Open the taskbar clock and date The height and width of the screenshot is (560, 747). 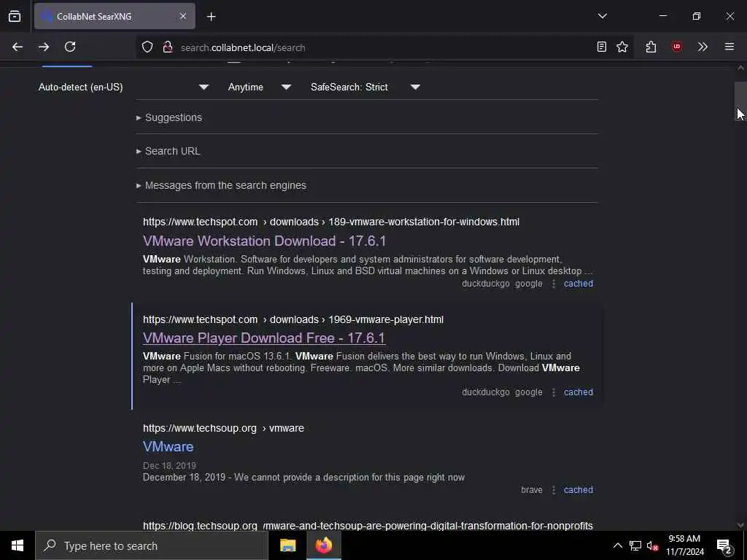click(x=684, y=545)
